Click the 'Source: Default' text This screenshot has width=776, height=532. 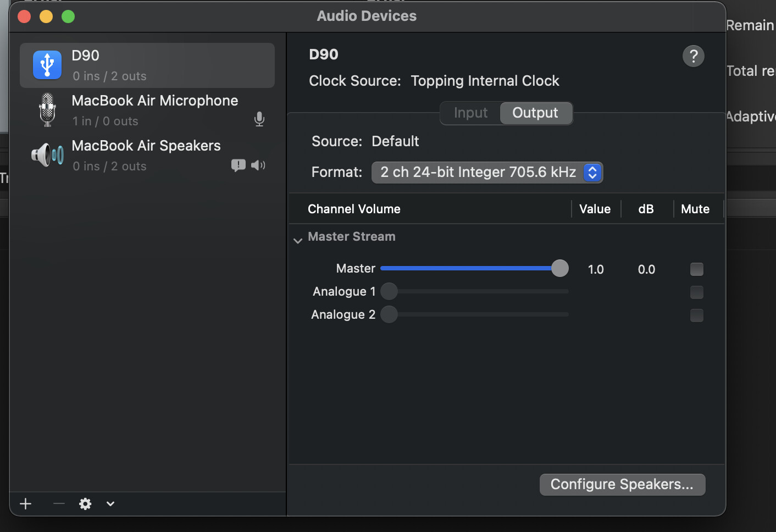click(365, 141)
